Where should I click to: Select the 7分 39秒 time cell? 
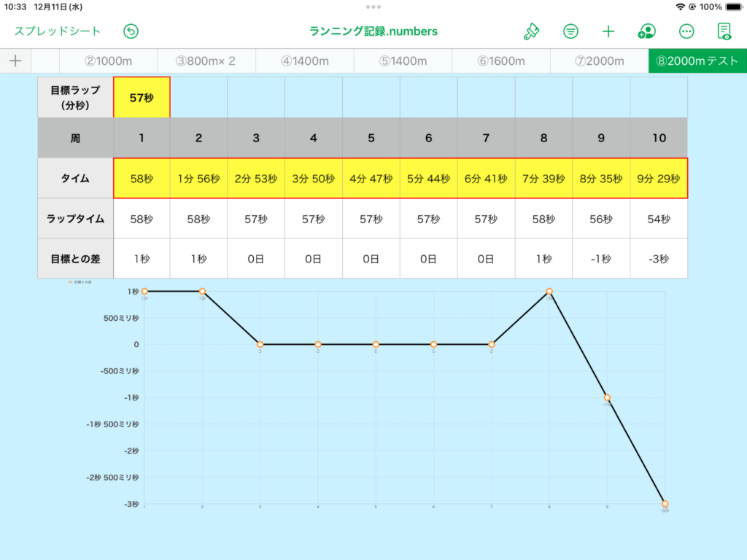coord(543,179)
